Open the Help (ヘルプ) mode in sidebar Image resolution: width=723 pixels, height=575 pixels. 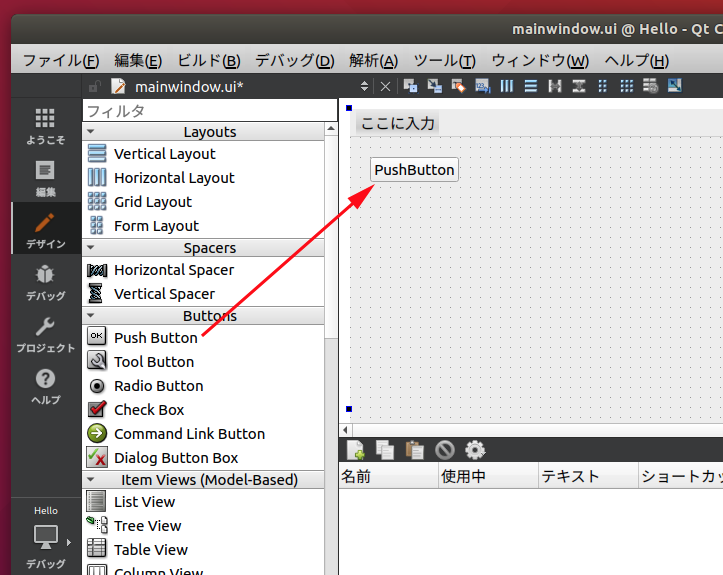coord(45,385)
